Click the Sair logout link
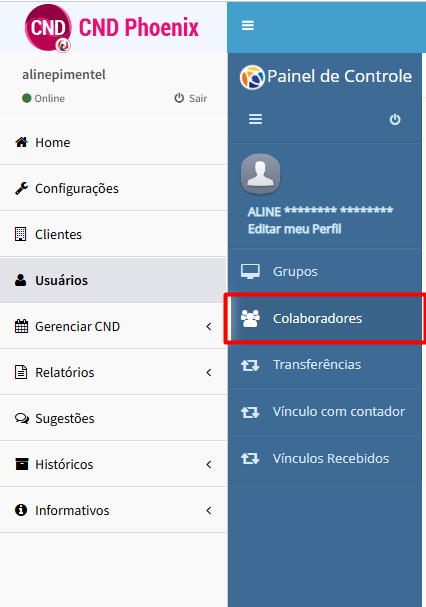 click(x=191, y=98)
